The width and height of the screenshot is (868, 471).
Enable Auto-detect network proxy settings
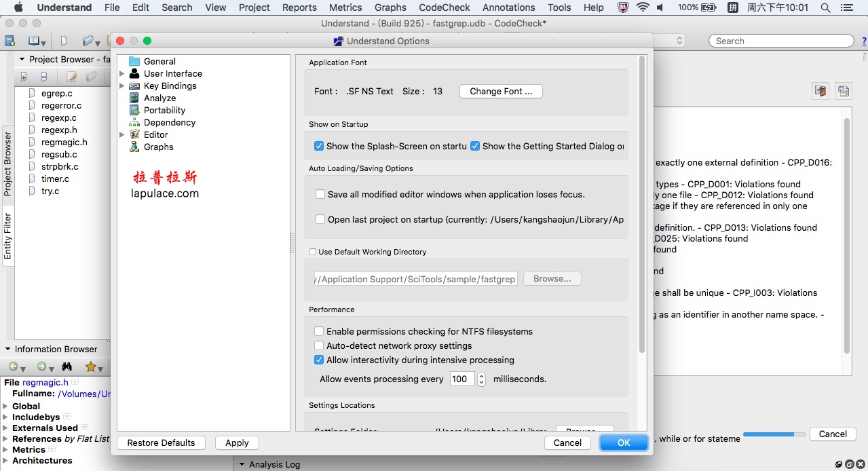pos(319,345)
